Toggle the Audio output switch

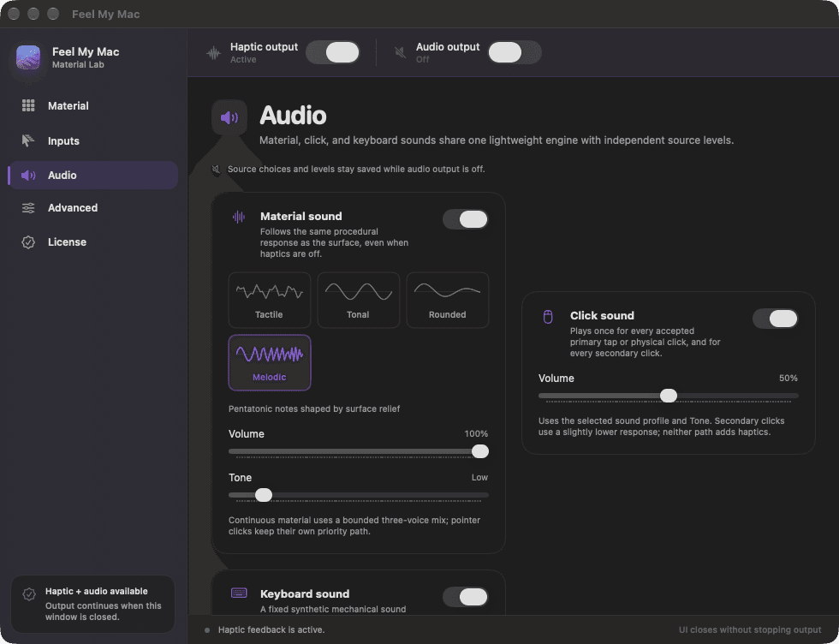[x=515, y=52]
